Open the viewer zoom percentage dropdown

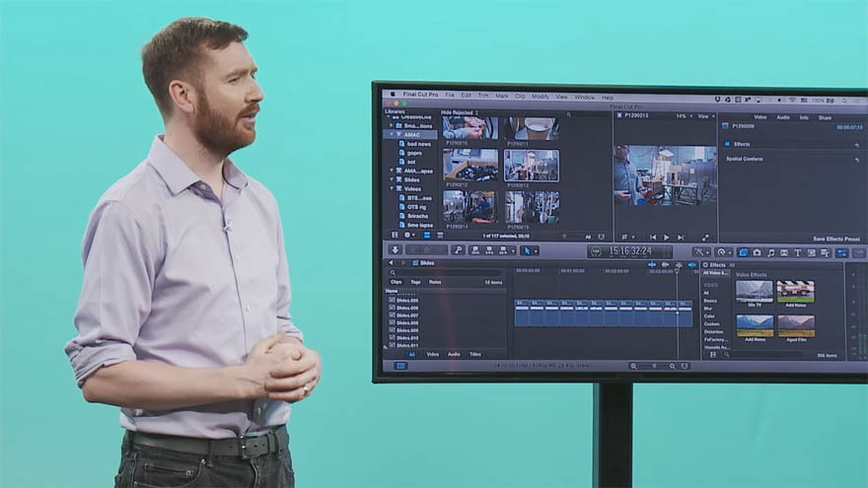pyautogui.click(x=685, y=116)
